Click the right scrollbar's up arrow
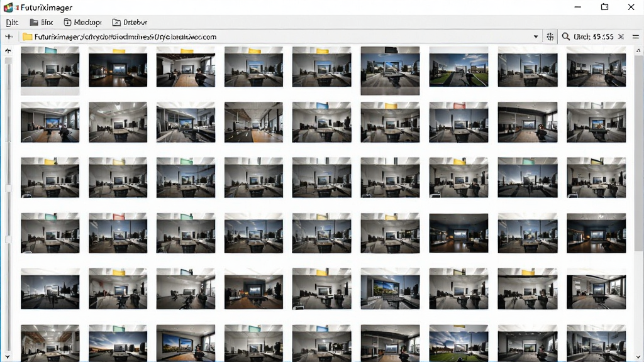This screenshot has height=362, width=644. click(x=638, y=51)
